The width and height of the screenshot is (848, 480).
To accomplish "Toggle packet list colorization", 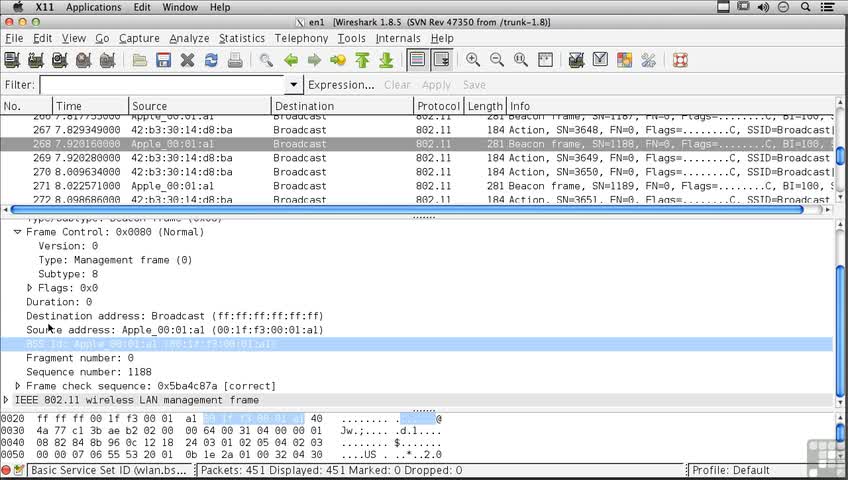I will [x=418, y=60].
